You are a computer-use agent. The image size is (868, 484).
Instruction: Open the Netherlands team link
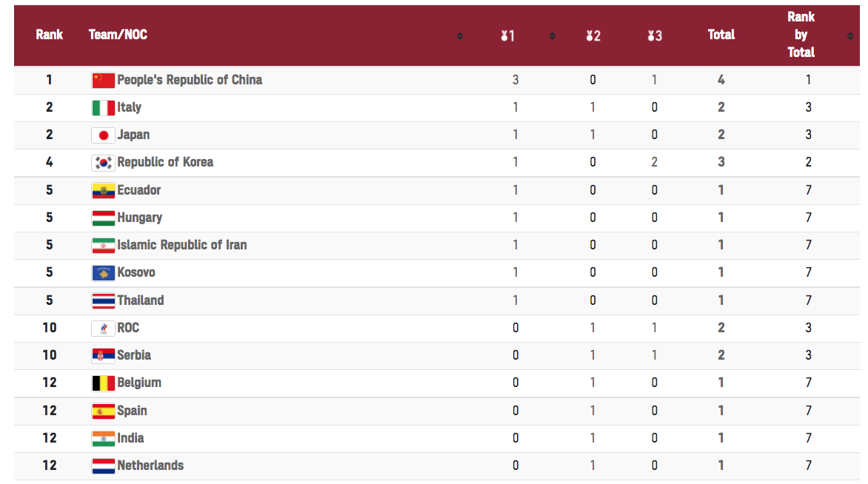pos(150,465)
